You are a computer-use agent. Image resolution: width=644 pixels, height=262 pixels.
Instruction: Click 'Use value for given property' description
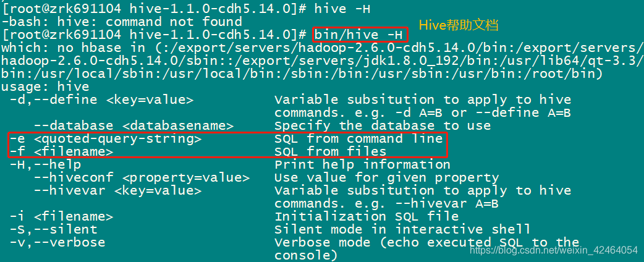point(386,178)
